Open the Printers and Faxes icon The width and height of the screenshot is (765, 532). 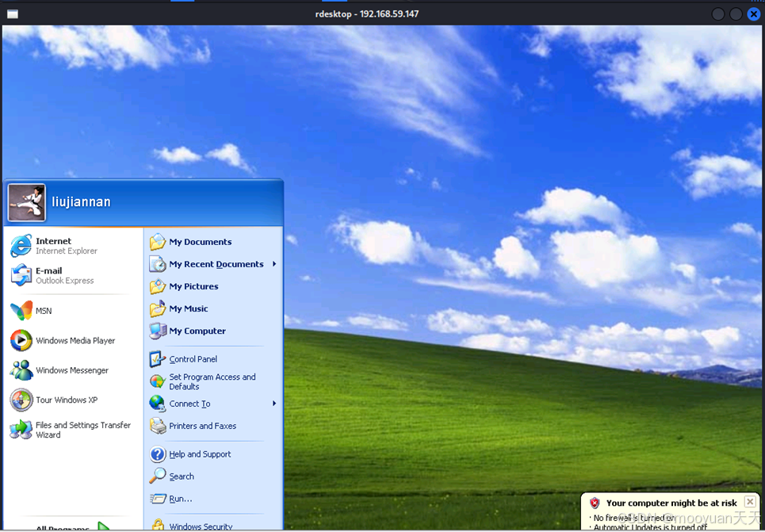coord(158,426)
